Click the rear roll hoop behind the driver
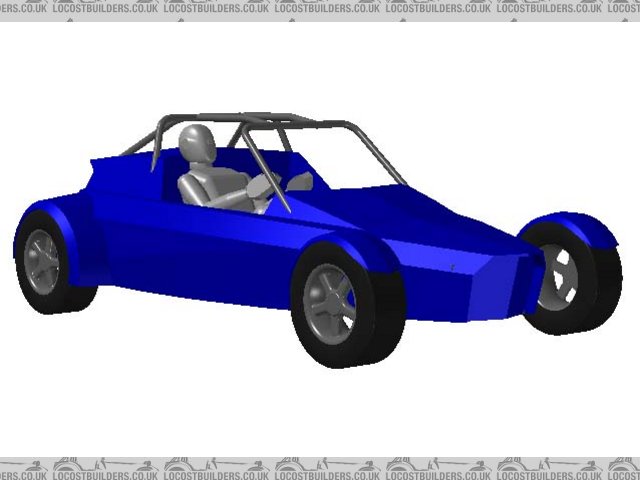This screenshot has height=480, width=640. point(158,140)
